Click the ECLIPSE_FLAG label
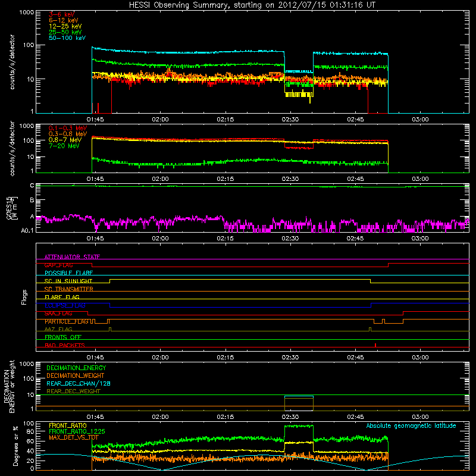This screenshot has width=476, height=476. 65,305
